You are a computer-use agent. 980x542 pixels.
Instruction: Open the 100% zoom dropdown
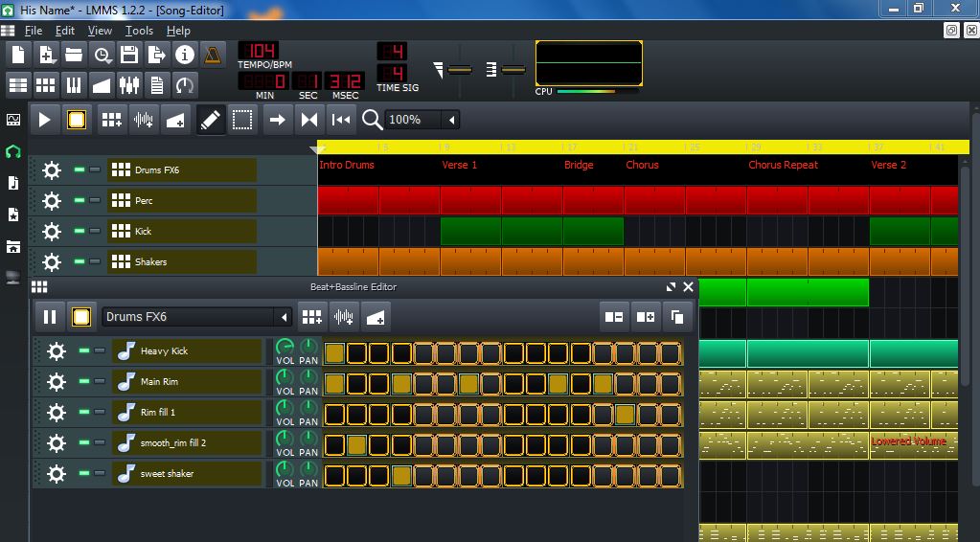pyautogui.click(x=422, y=120)
